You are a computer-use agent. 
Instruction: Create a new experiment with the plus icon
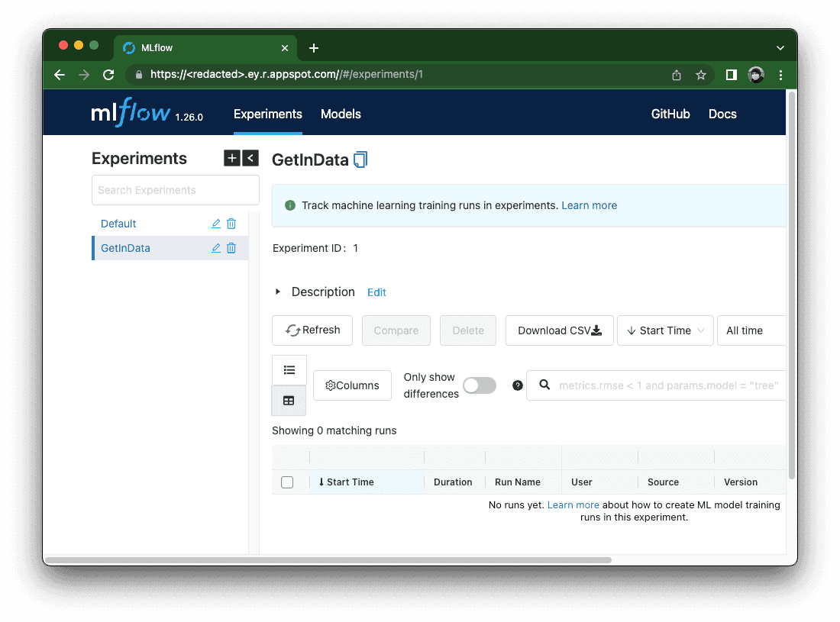coord(232,159)
